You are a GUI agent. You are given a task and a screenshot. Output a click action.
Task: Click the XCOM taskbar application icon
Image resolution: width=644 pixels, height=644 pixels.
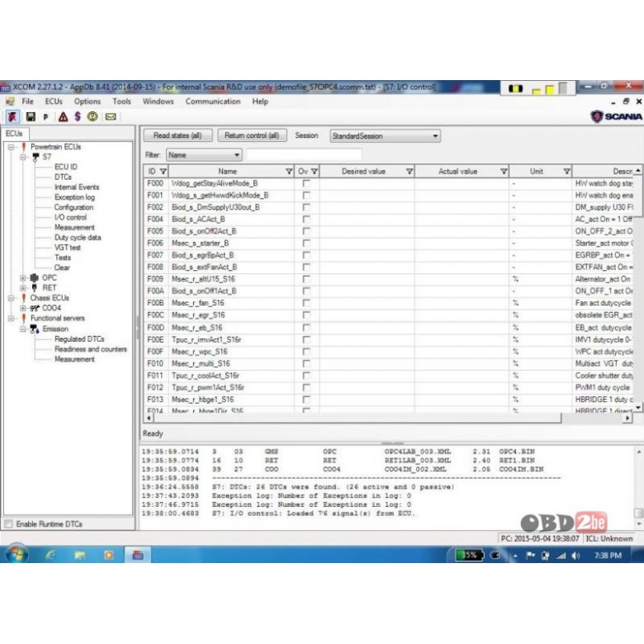pos(138,556)
